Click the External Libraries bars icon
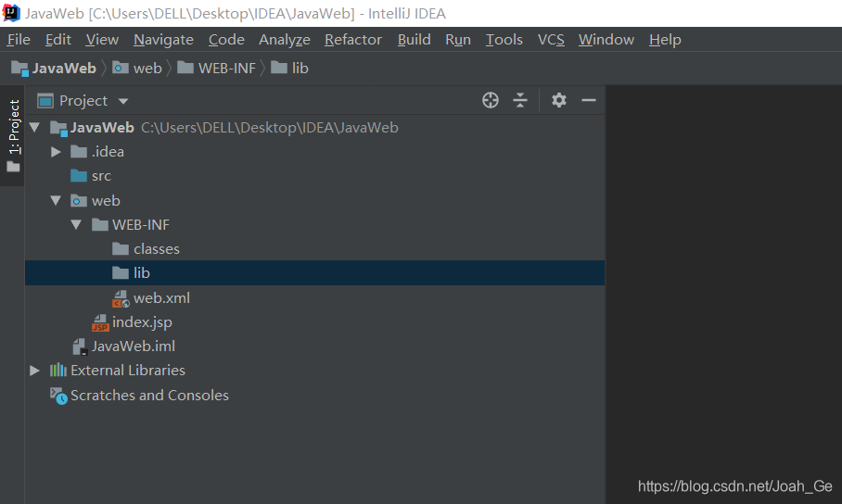This screenshot has height=504, width=842. [58, 371]
